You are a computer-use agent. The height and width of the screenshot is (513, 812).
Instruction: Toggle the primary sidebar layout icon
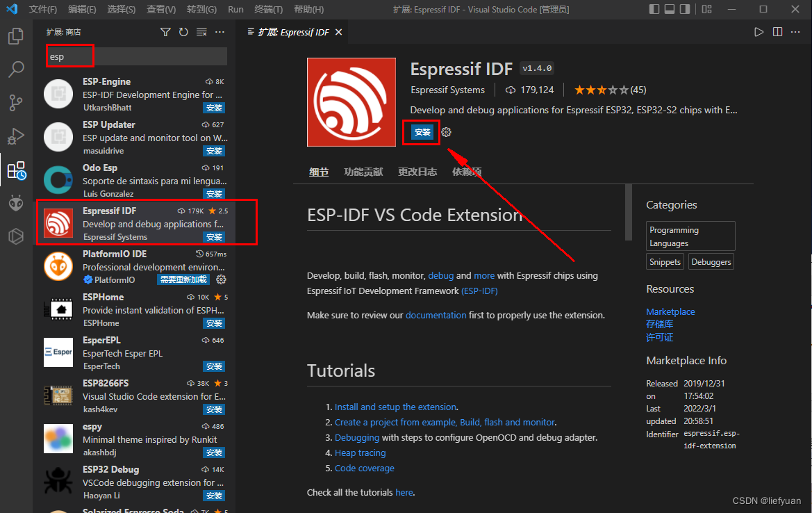tap(654, 9)
